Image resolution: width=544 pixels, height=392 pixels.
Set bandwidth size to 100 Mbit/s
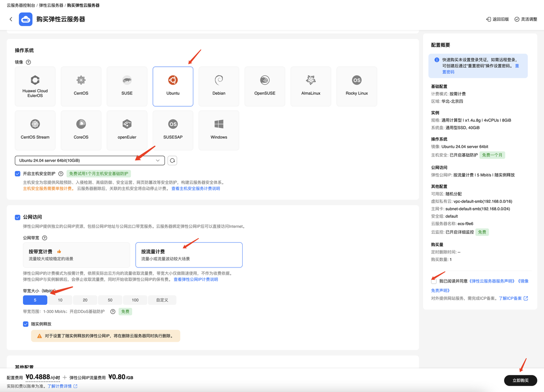(x=135, y=300)
